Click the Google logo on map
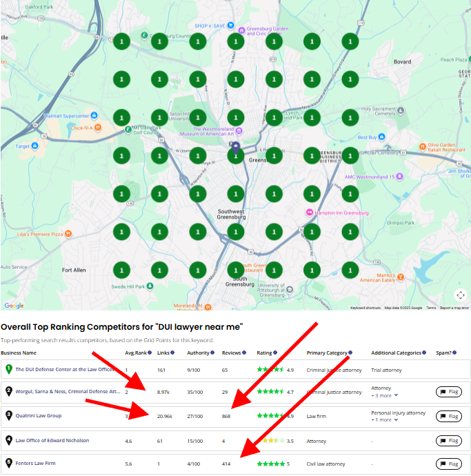This screenshot has height=476, width=471. pyautogui.click(x=14, y=306)
